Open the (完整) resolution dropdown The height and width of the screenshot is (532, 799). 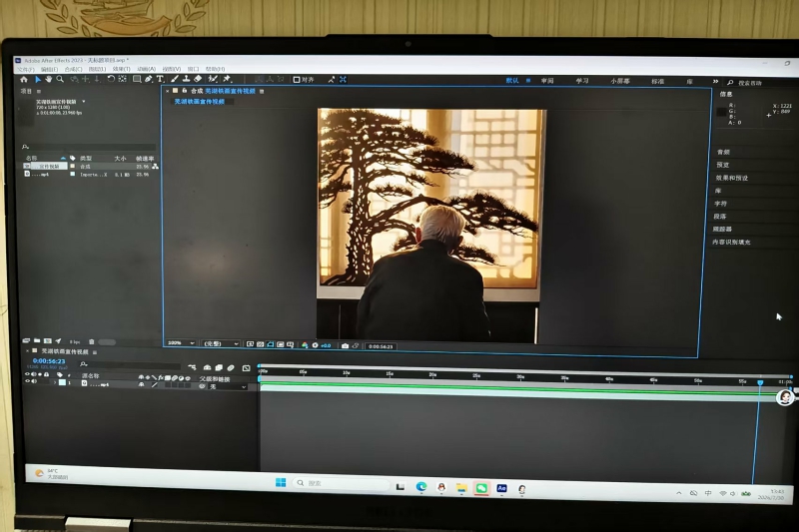click(x=221, y=343)
